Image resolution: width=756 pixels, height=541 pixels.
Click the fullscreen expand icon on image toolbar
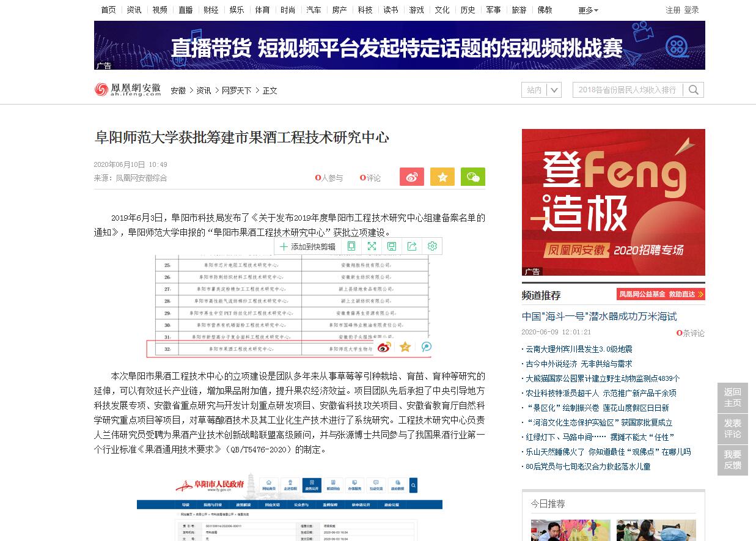click(x=372, y=246)
